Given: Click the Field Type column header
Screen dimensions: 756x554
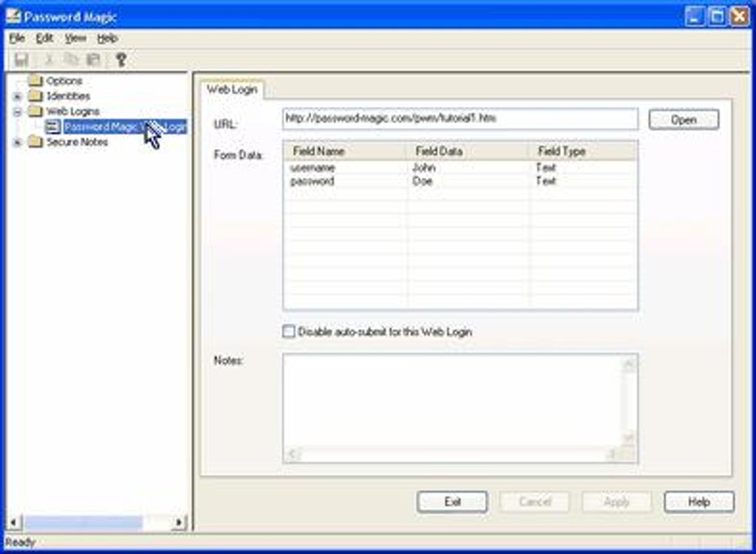Looking at the screenshot, I should [583, 151].
